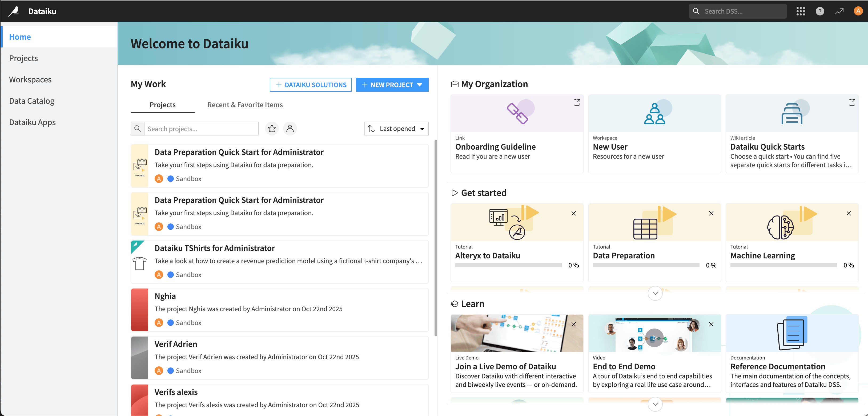Expand more tutorials under Get started chevron
This screenshot has width=868, height=416.
point(655,293)
